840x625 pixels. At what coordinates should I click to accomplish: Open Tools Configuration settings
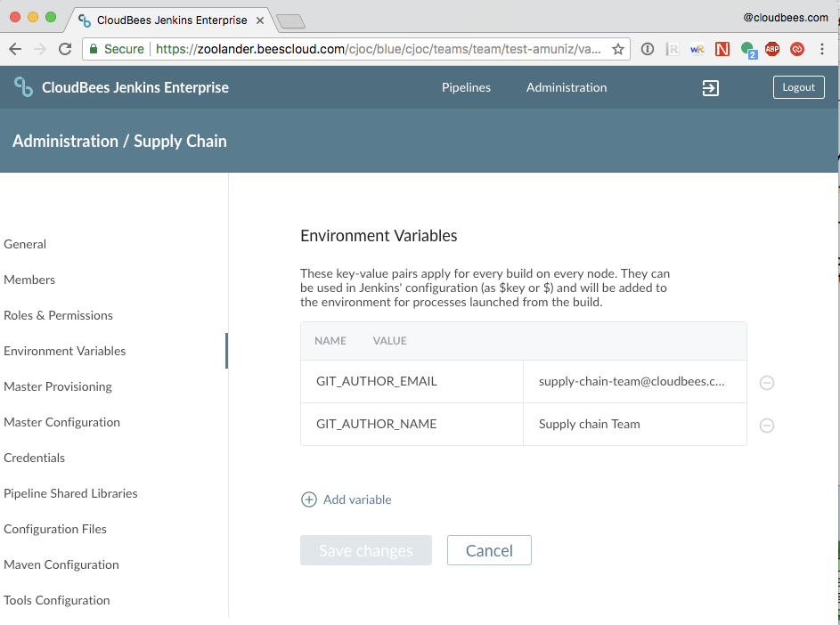point(57,600)
